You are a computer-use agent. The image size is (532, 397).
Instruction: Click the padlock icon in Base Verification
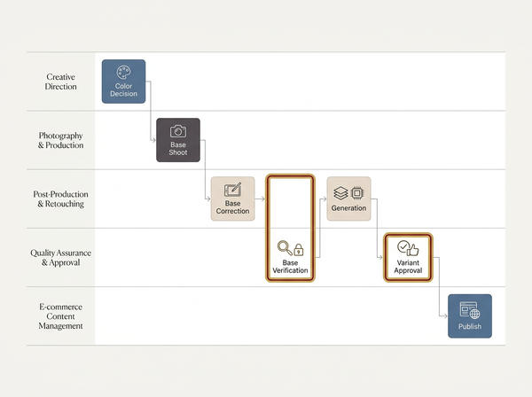298,250
